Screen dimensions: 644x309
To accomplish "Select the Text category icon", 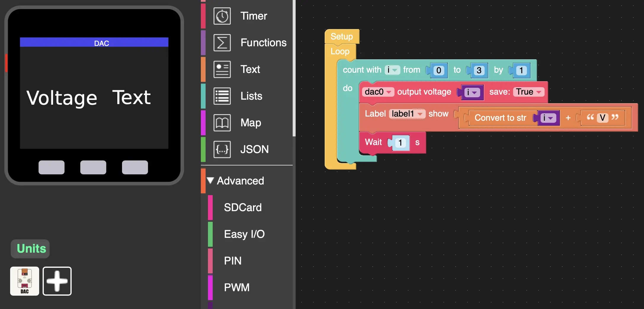I will pos(222,69).
